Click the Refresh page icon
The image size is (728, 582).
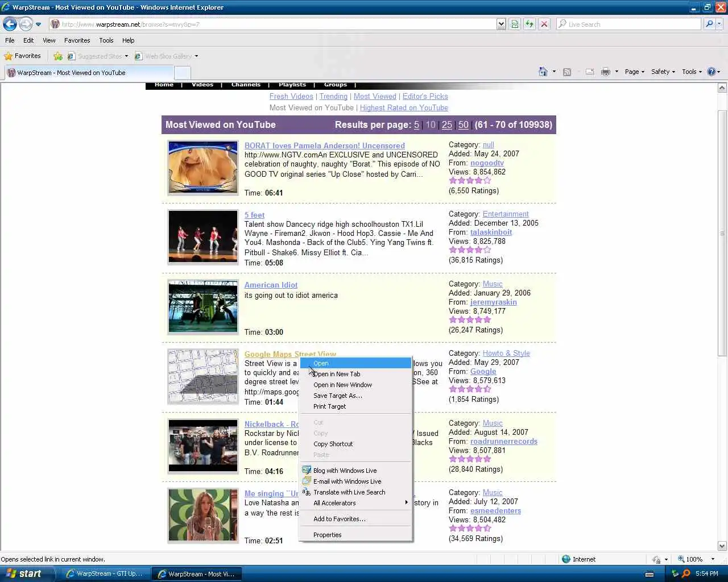[530, 24]
